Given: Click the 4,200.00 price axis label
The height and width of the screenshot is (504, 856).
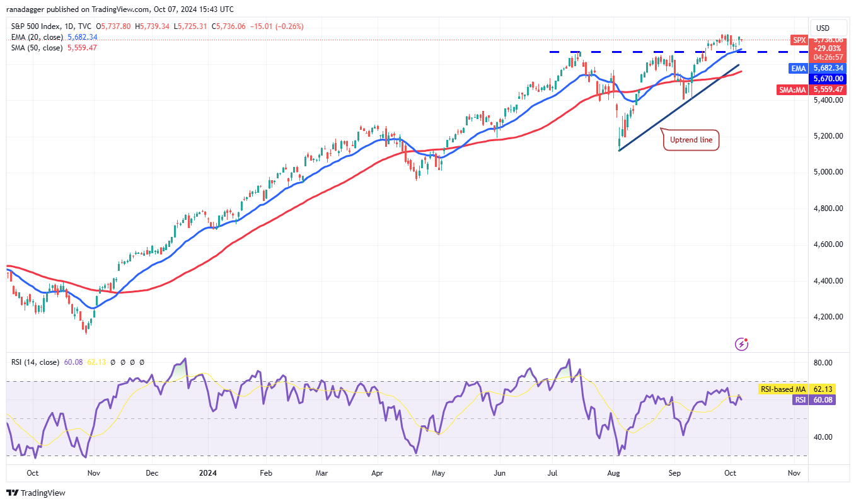Looking at the screenshot, I should pyautogui.click(x=829, y=317).
